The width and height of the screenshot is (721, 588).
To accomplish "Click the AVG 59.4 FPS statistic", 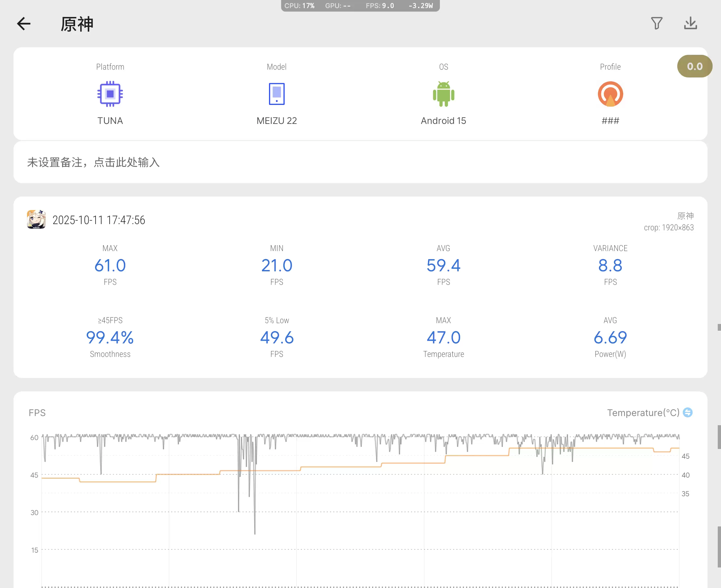I will coord(443,266).
